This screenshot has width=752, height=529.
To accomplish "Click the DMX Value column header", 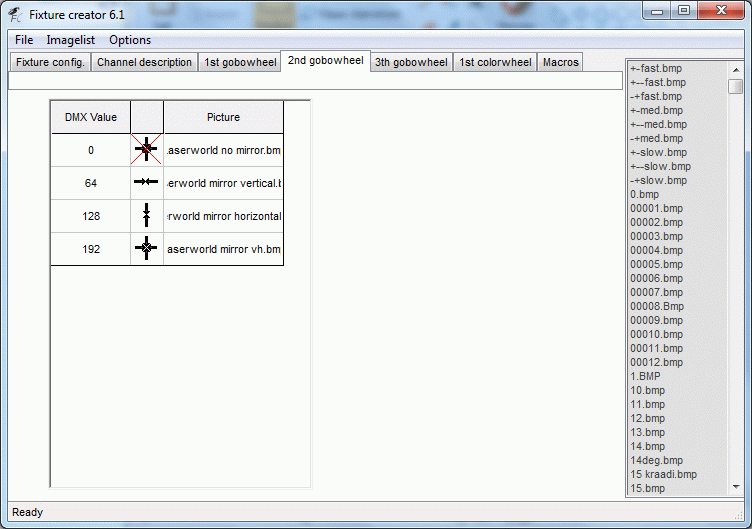I will 91,117.
